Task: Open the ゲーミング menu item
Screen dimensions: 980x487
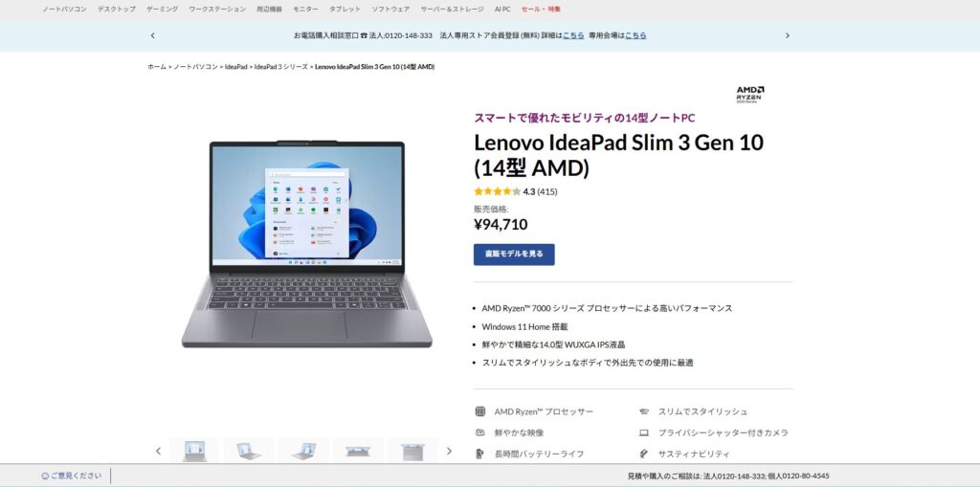Action: click(x=163, y=10)
